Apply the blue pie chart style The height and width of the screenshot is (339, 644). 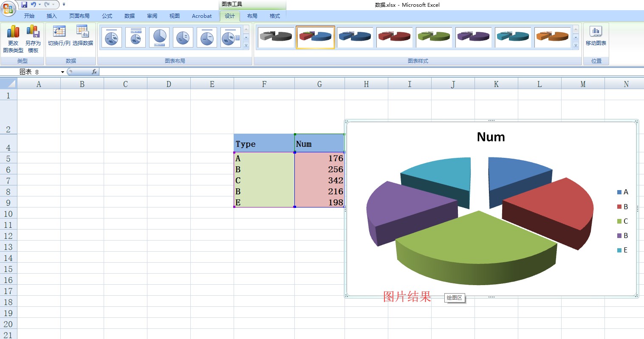click(355, 37)
